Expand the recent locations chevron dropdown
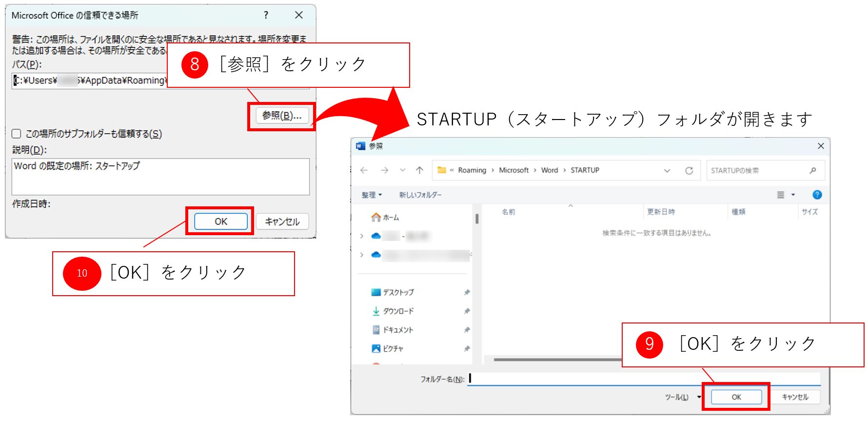 (402, 170)
